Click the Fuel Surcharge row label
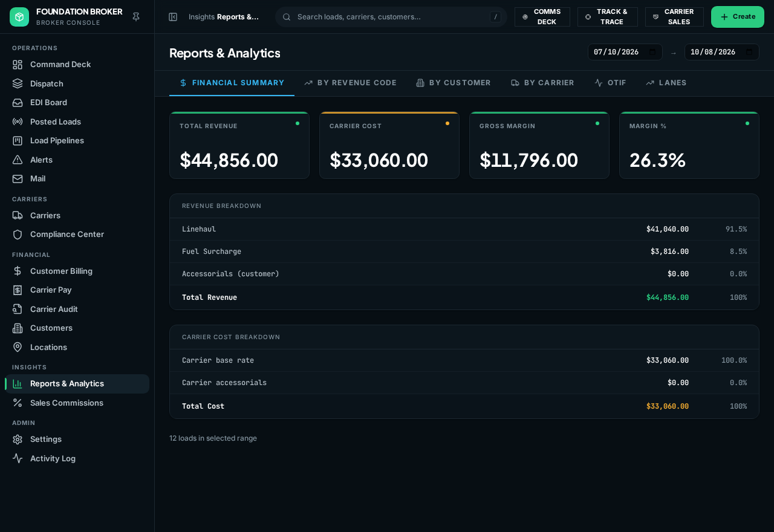 point(212,251)
